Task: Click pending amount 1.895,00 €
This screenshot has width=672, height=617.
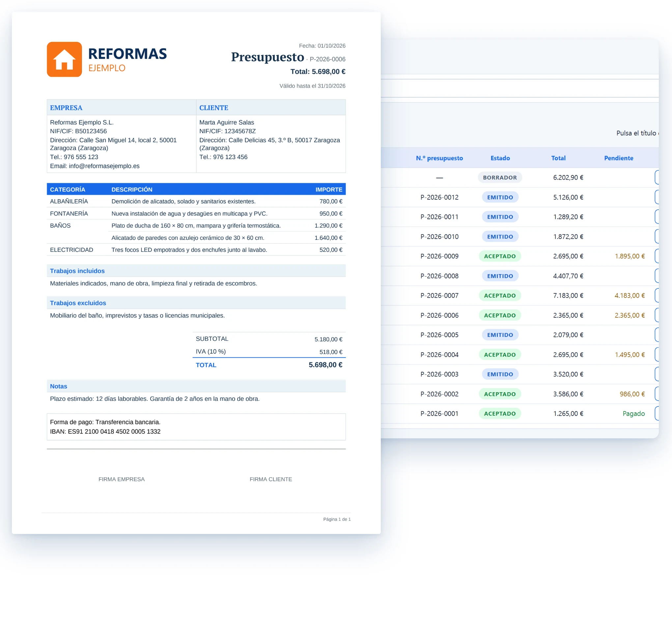Action: 629,256
